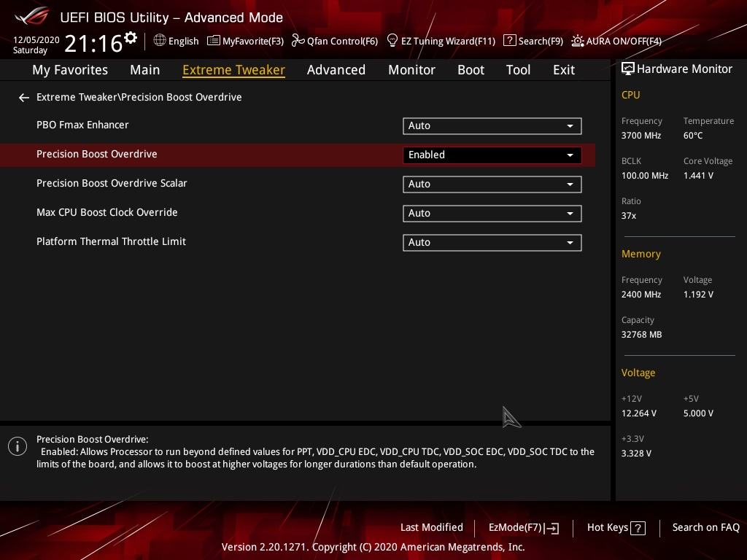Open the PBO Fmax Enhancer dropdown

(x=492, y=125)
